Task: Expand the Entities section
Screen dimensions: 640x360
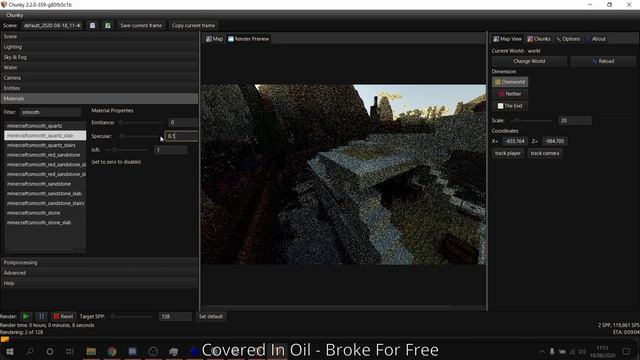Action: click(99, 88)
